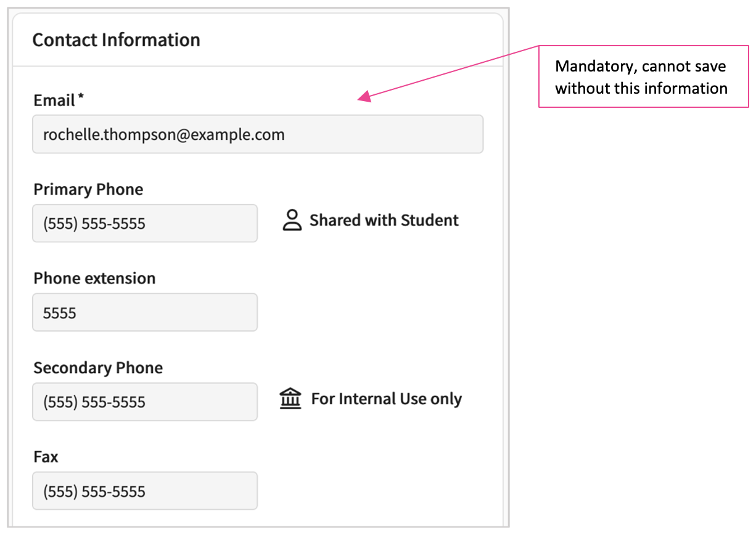The image size is (756, 535).
Task: Click the rochelle.thompson@example.com address text
Action: pos(163,134)
